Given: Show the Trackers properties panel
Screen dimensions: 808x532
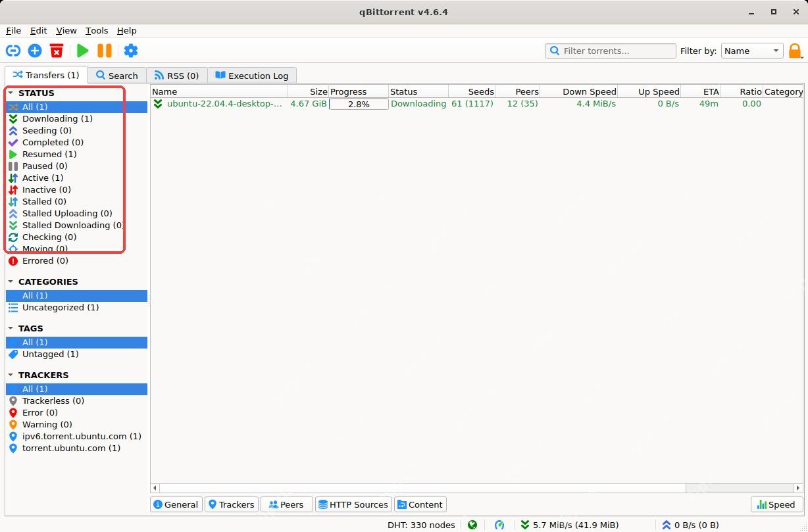Looking at the screenshot, I should [x=231, y=504].
